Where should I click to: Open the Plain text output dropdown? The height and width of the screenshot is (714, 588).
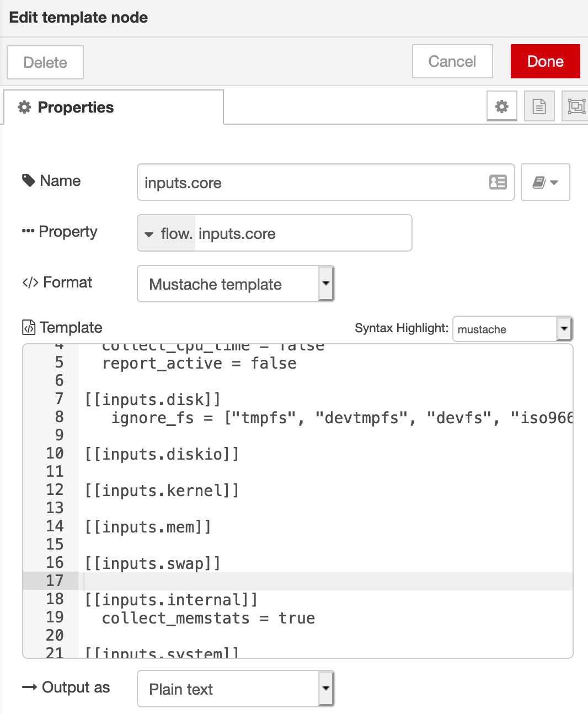tap(236, 689)
